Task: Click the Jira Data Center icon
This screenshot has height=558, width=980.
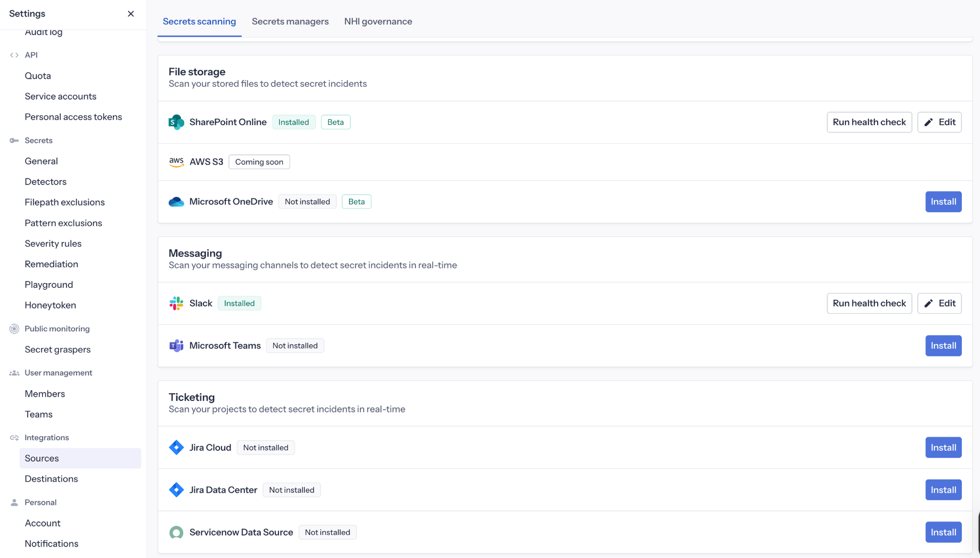Action: pyautogui.click(x=176, y=490)
